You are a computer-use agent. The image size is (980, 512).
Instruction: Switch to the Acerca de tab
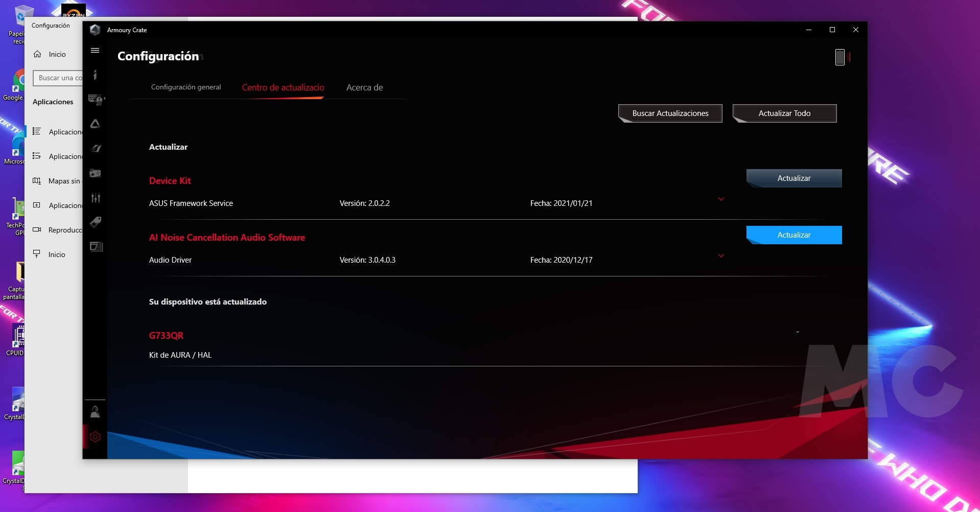(364, 87)
